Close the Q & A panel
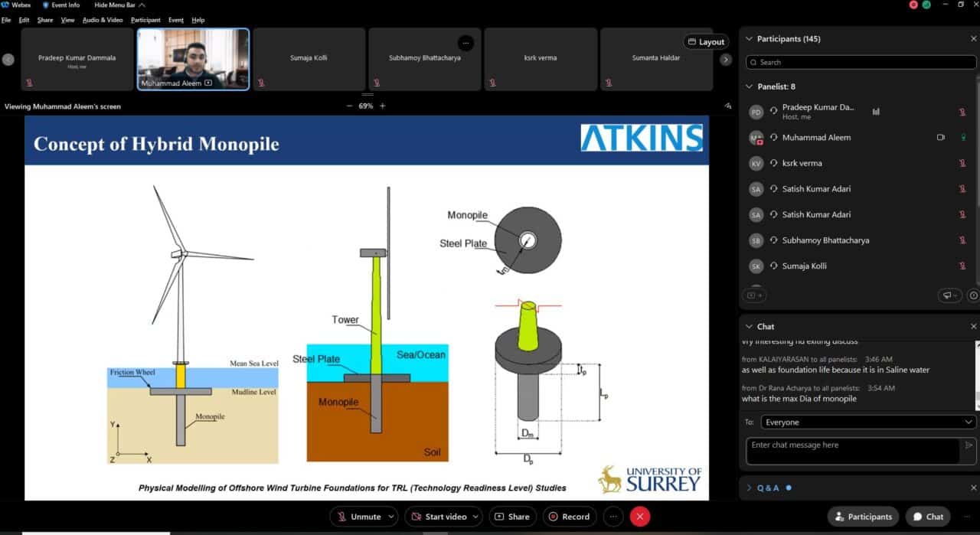 (973, 488)
